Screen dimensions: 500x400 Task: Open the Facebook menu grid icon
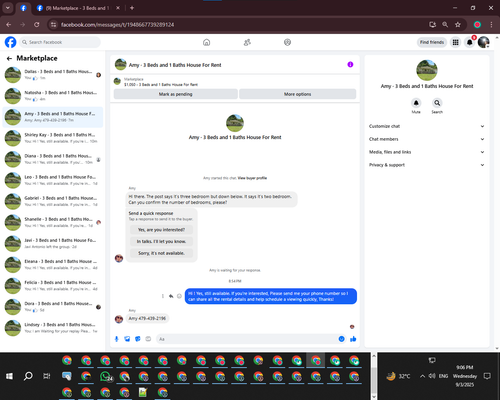click(455, 42)
